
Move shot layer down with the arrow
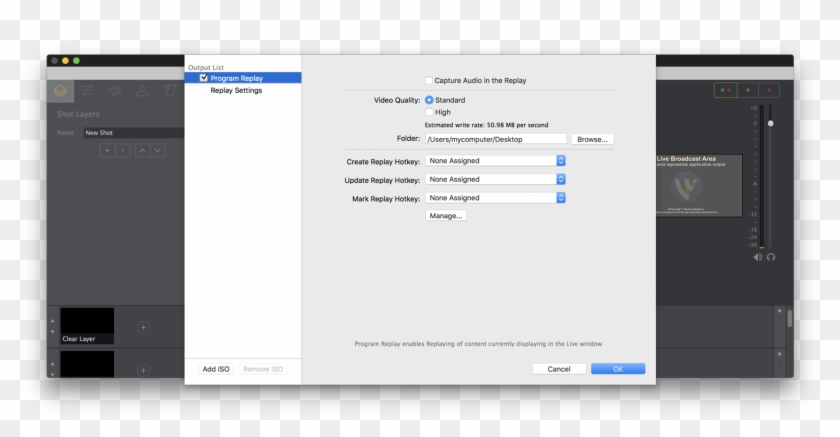[158, 150]
